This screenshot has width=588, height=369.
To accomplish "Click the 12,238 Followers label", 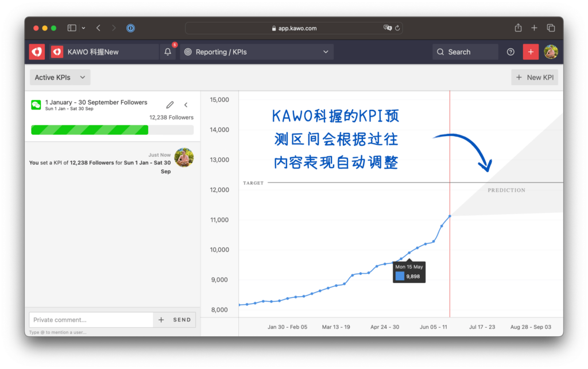I will (171, 117).
